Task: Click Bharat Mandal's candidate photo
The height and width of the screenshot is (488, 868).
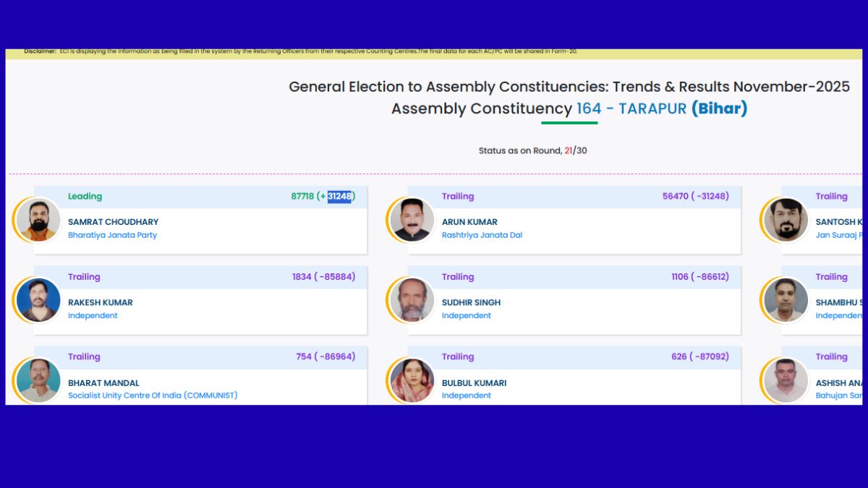Action: 38,380
